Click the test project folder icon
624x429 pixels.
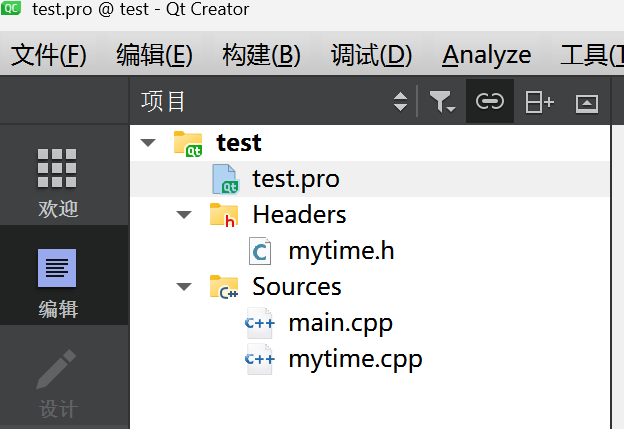point(188,143)
